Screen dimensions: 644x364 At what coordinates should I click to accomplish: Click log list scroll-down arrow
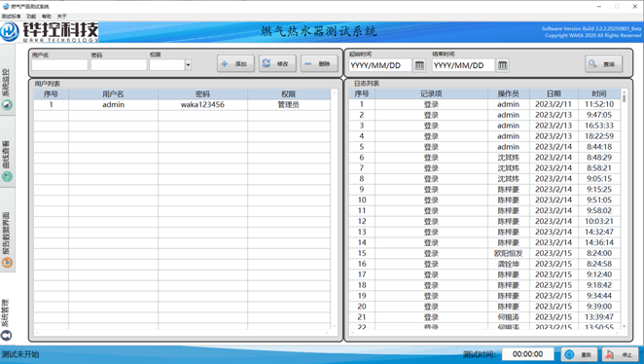pos(624,326)
